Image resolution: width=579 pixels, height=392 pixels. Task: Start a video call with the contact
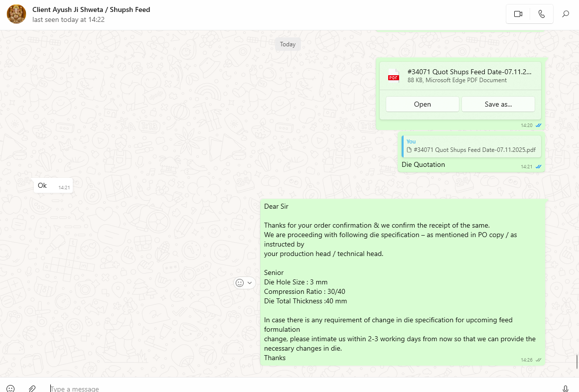pos(518,14)
